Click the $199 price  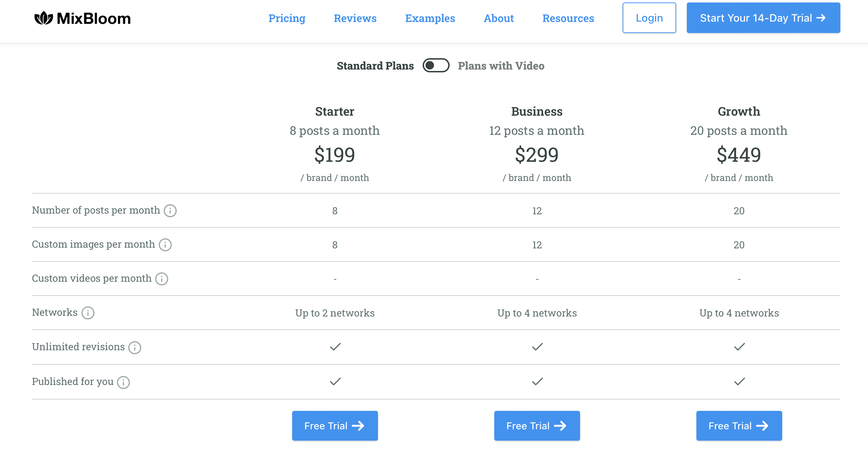[x=335, y=155]
